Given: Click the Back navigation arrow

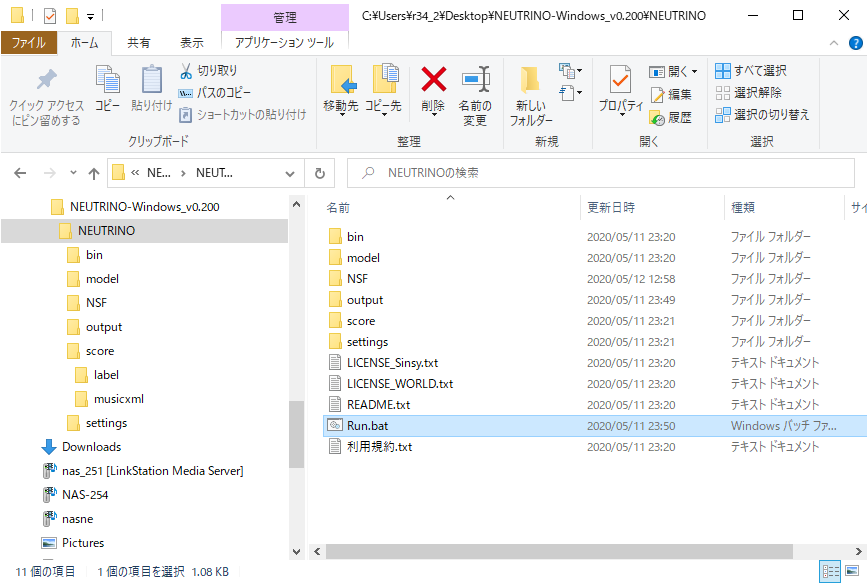Looking at the screenshot, I should 20,173.
